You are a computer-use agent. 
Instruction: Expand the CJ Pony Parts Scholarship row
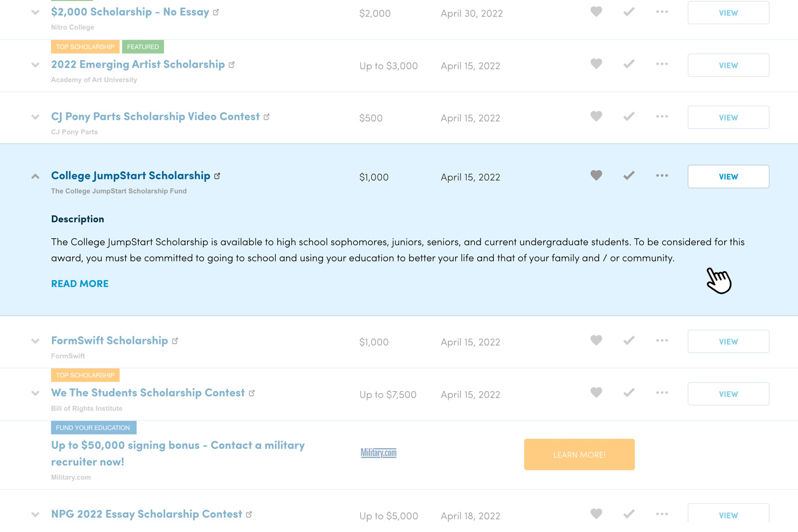click(x=35, y=116)
